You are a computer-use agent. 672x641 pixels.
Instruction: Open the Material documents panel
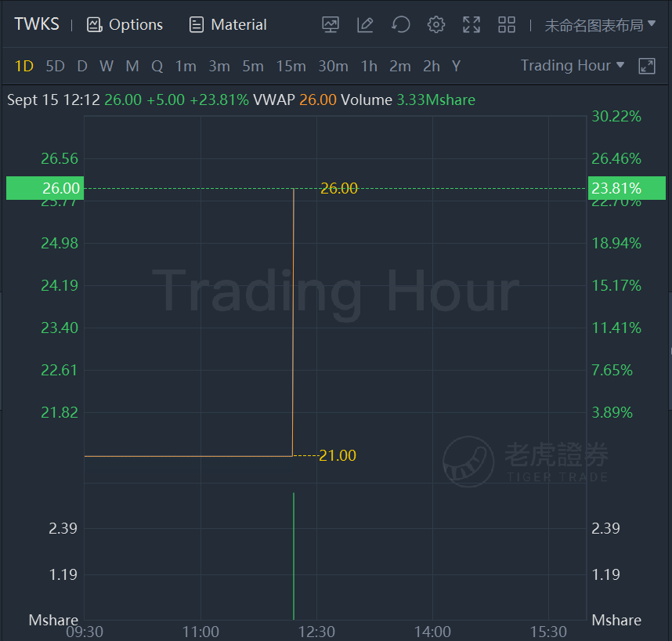point(228,24)
